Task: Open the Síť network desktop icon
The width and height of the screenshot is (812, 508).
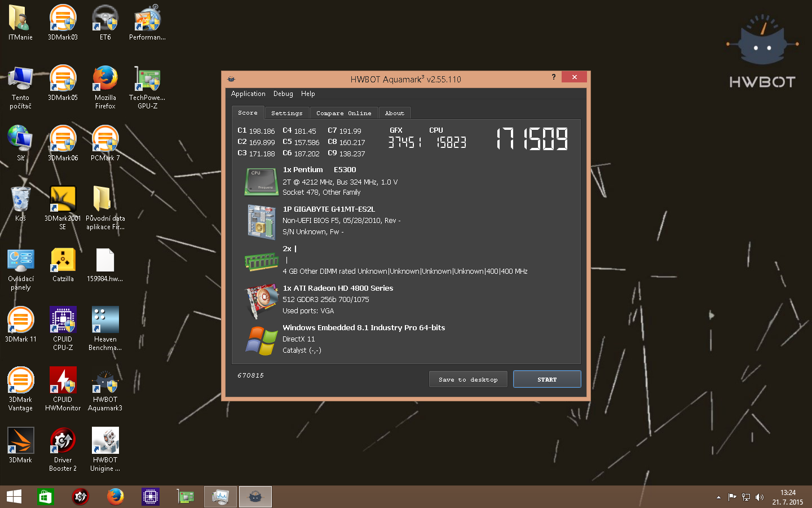Action: 20,143
